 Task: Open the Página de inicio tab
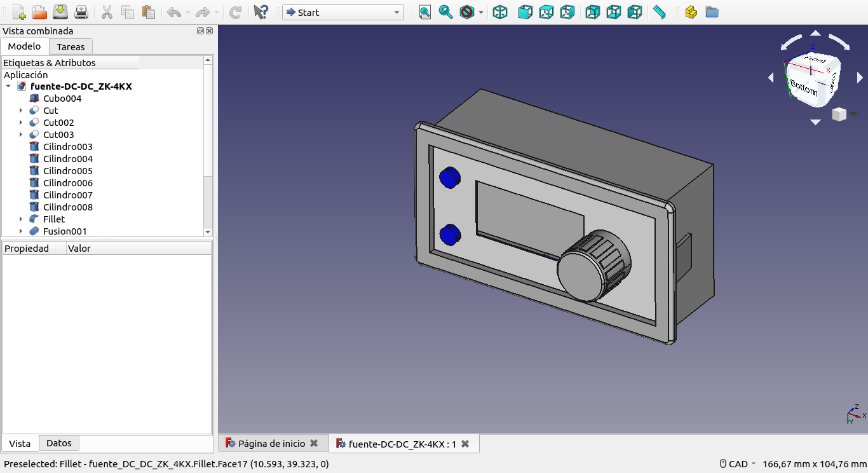(x=271, y=444)
